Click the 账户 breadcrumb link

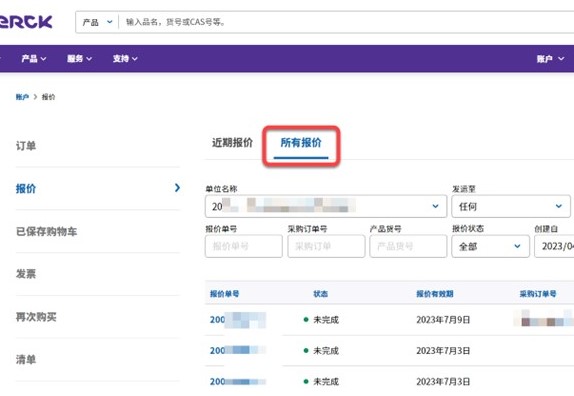pos(22,97)
